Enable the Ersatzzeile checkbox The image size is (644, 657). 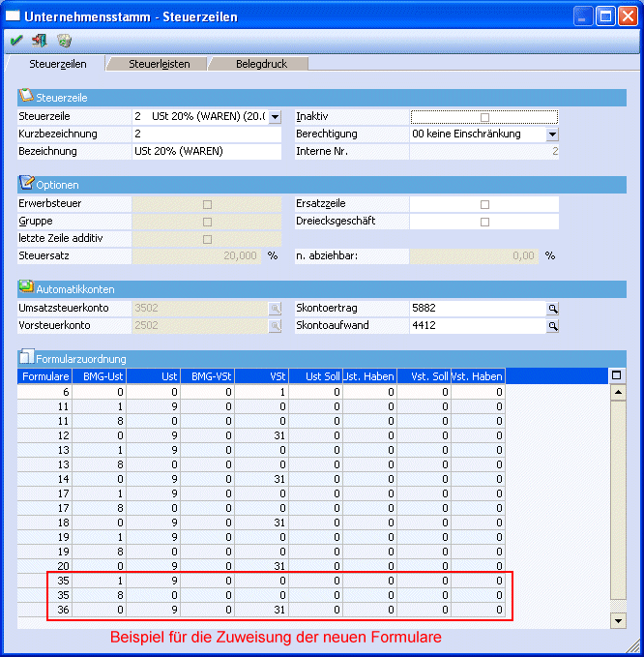(484, 204)
